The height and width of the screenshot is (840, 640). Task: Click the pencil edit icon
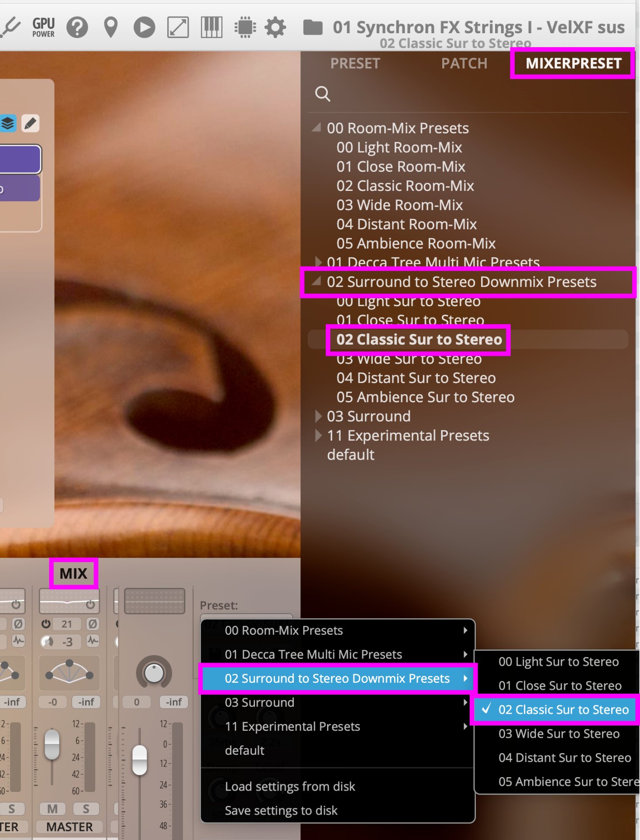coord(30,123)
